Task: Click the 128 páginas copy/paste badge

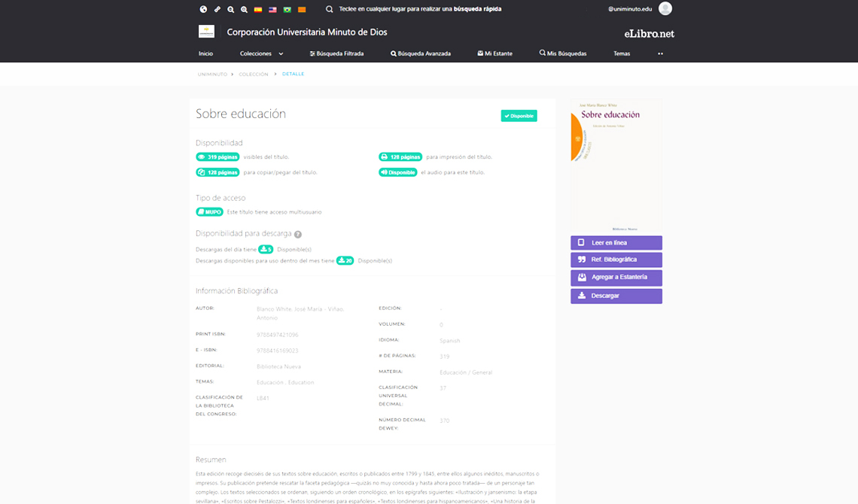Action: click(x=218, y=172)
